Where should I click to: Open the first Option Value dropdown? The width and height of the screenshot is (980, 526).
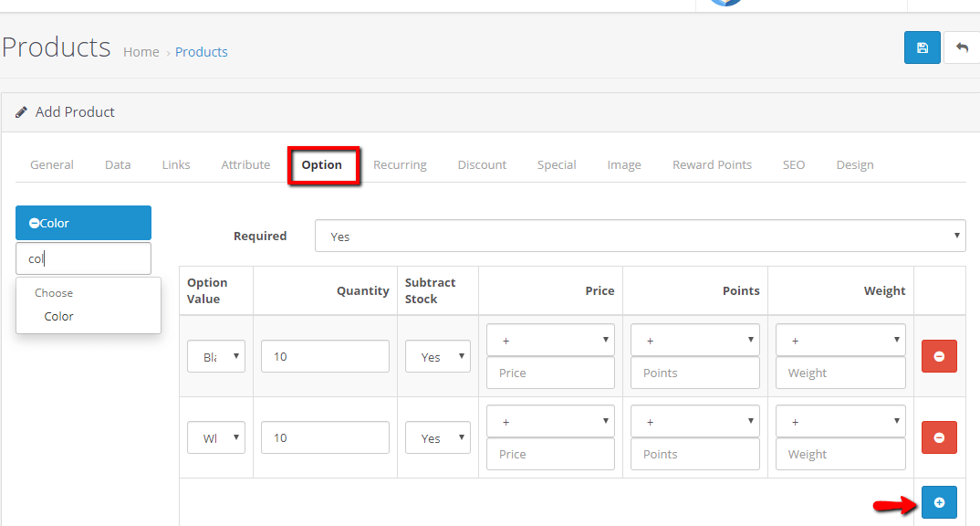tap(216, 356)
